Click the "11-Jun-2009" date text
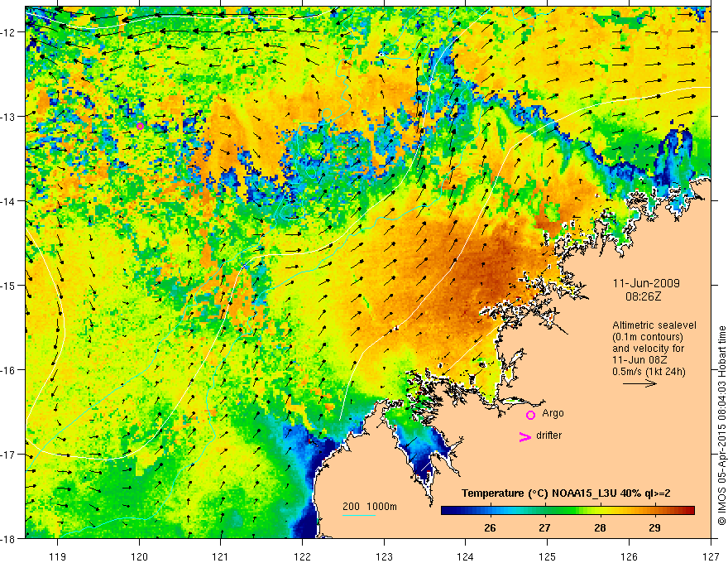Screen dimensions: 728x563 pos(646,283)
